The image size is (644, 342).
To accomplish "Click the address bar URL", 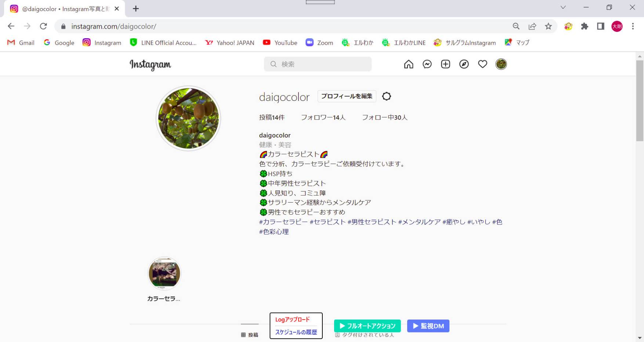I will coord(114,26).
